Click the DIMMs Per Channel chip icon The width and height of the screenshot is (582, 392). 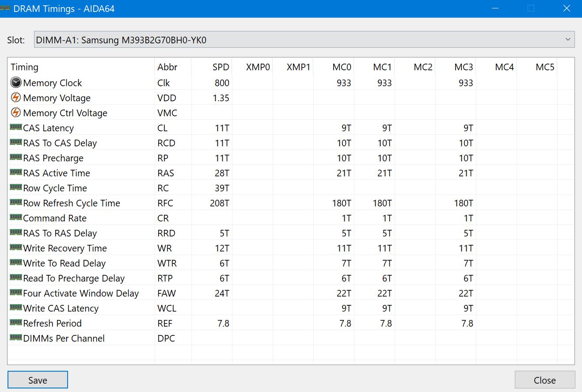point(16,338)
